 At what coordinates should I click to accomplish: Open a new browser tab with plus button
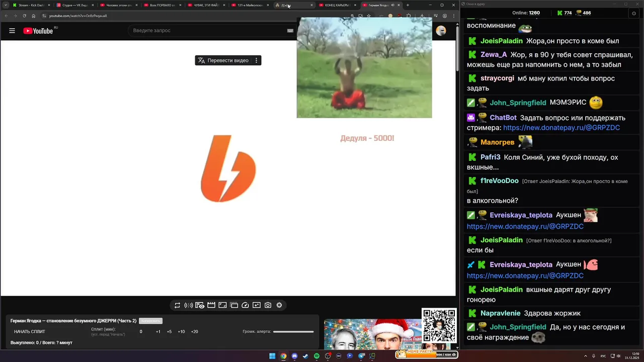tap(408, 5)
